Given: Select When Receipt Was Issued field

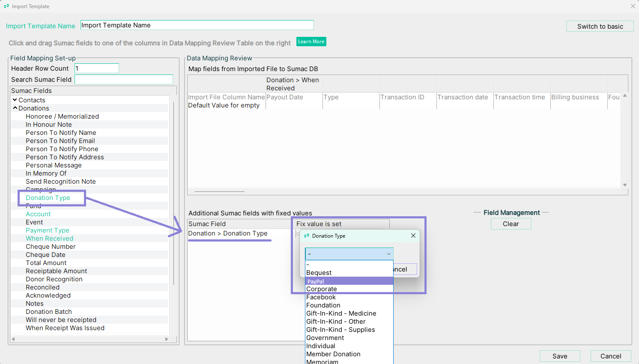Looking at the screenshot, I should pyautogui.click(x=65, y=328).
